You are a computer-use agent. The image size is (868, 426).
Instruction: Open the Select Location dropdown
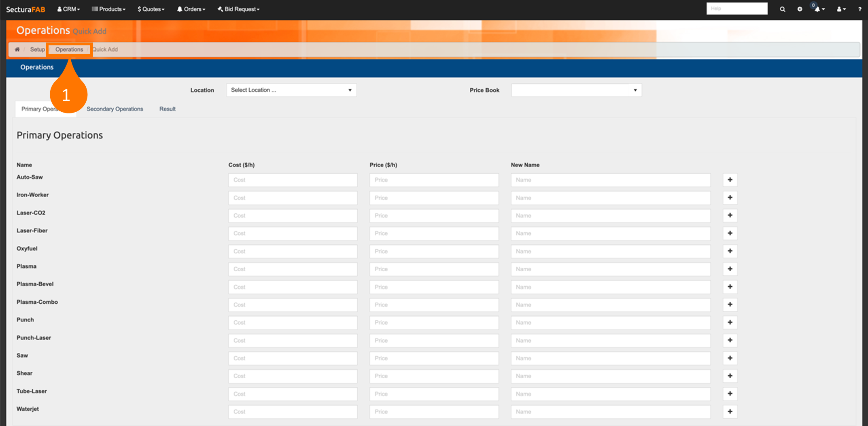291,90
